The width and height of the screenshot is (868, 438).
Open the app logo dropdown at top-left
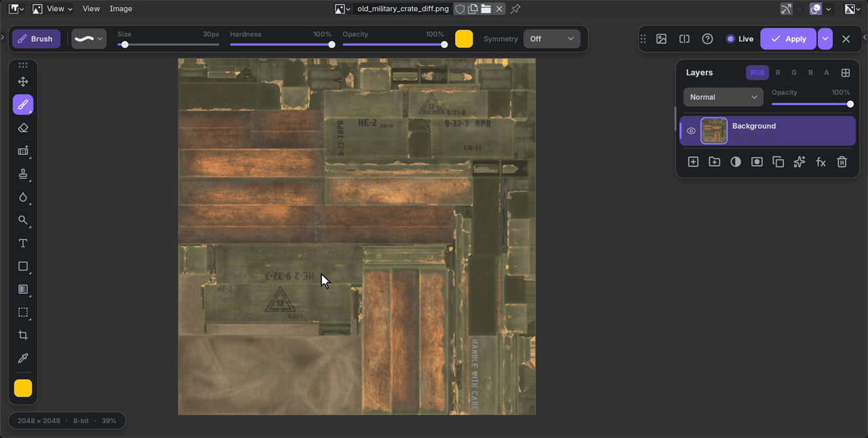pos(17,9)
